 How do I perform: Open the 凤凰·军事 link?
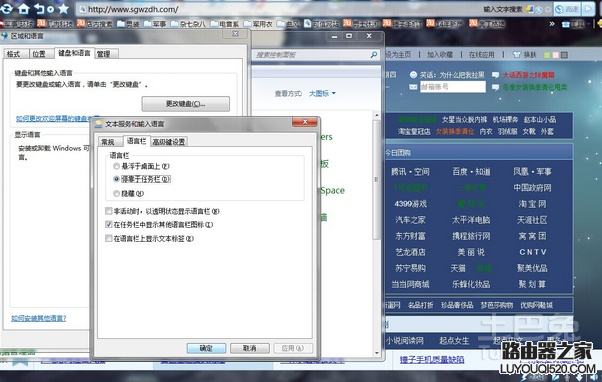(x=532, y=172)
